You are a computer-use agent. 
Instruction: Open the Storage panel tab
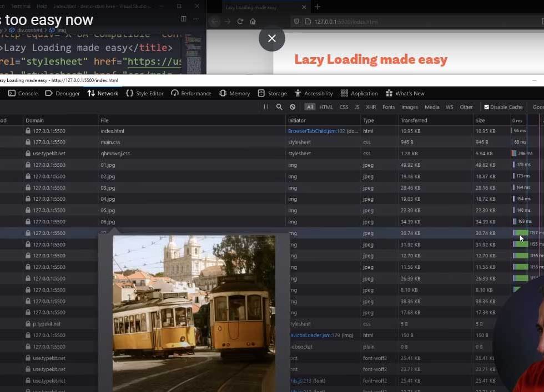(x=272, y=93)
